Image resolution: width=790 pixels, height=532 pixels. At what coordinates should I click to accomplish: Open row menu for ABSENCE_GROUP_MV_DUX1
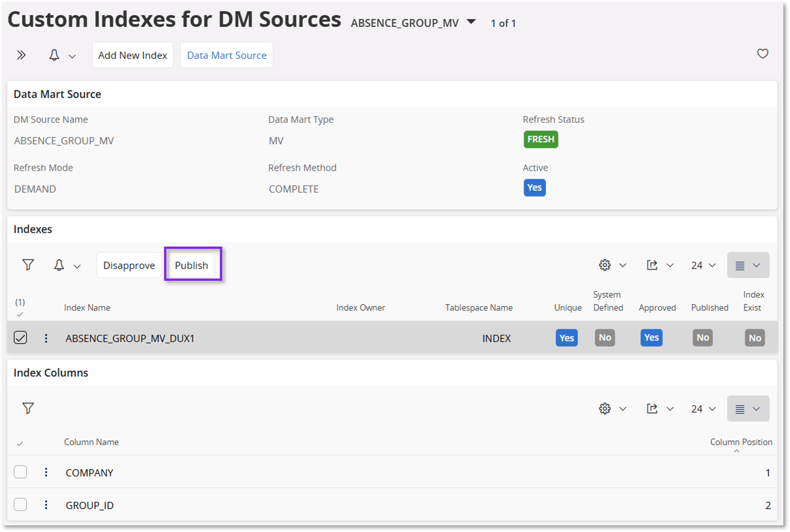pos(46,338)
